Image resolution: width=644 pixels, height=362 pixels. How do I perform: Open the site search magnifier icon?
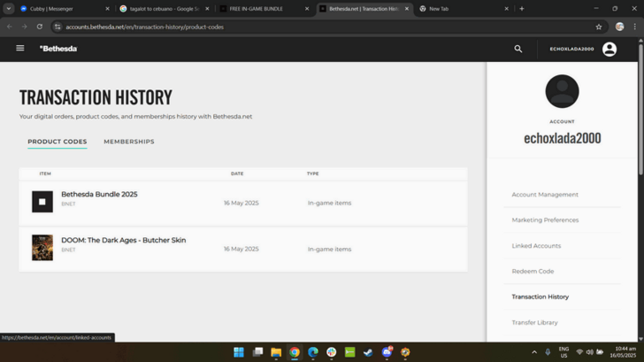click(518, 49)
